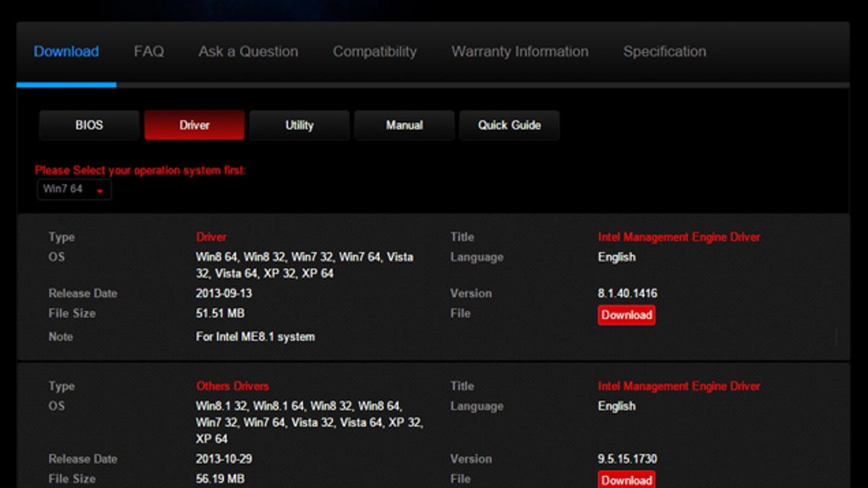Image resolution: width=868 pixels, height=488 pixels.
Task: Open the Specification tab
Action: pyautogui.click(x=665, y=51)
